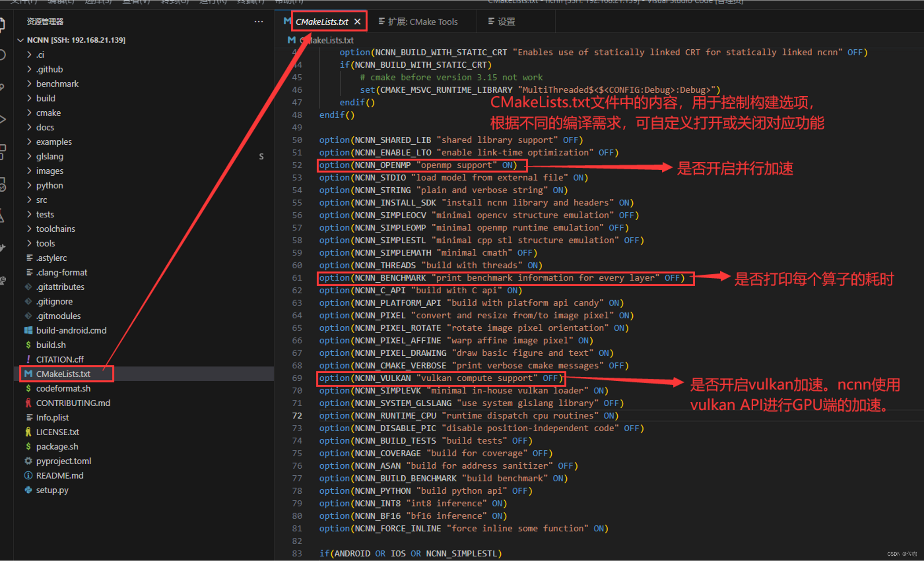Click the 资源管理器 explorer title
This screenshot has height=561, width=924.
tap(45, 22)
